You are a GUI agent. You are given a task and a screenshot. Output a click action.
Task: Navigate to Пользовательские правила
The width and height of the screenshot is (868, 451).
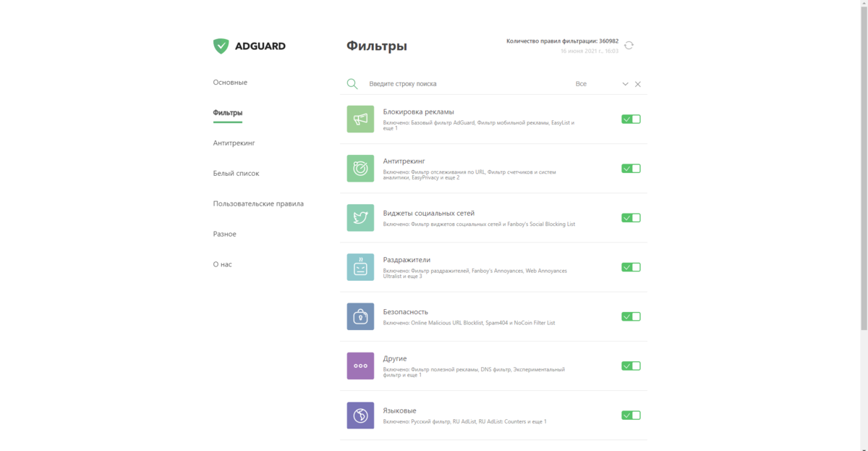[258, 204]
